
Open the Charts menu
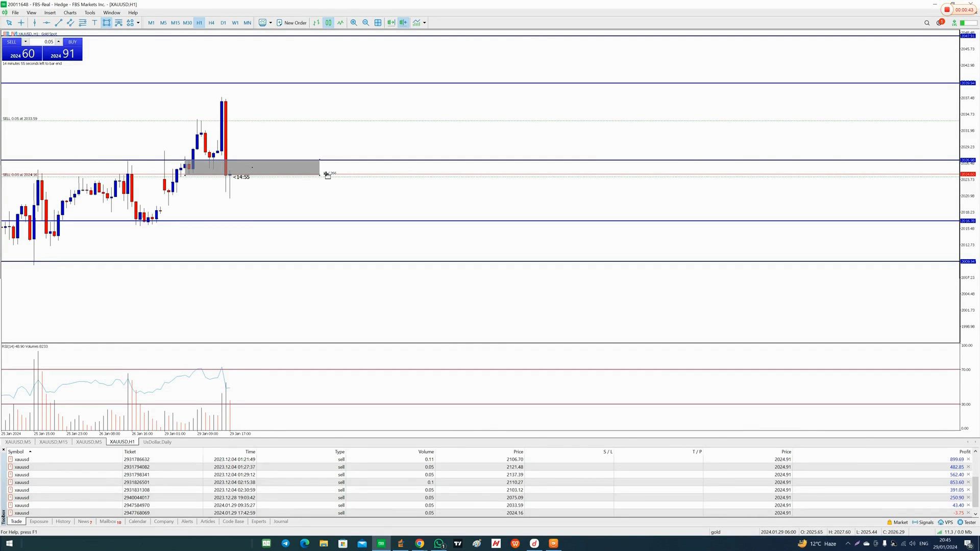(x=70, y=12)
